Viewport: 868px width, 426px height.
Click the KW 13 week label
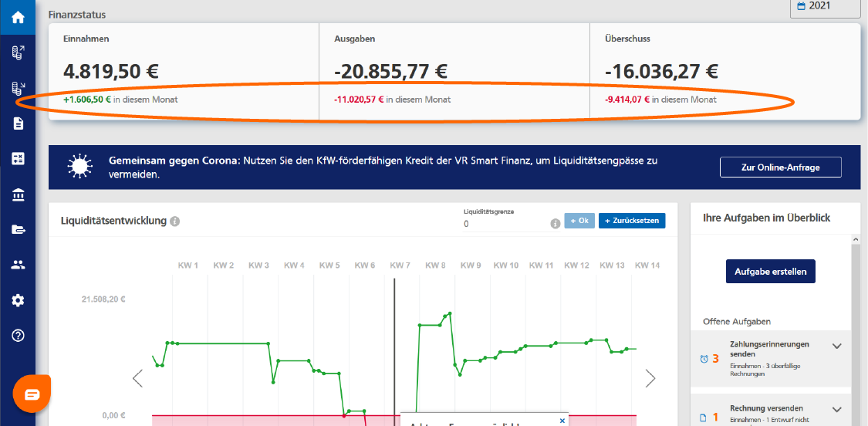tap(612, 265)
